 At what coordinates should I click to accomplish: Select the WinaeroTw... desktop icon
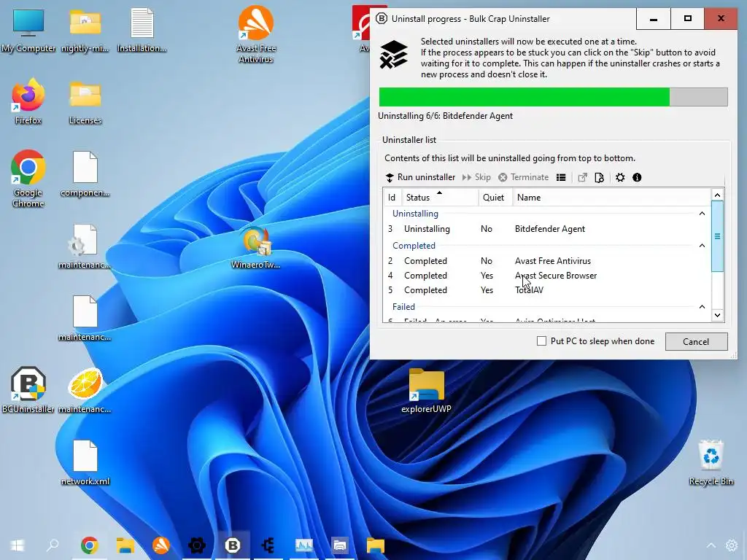coord(256,248)
